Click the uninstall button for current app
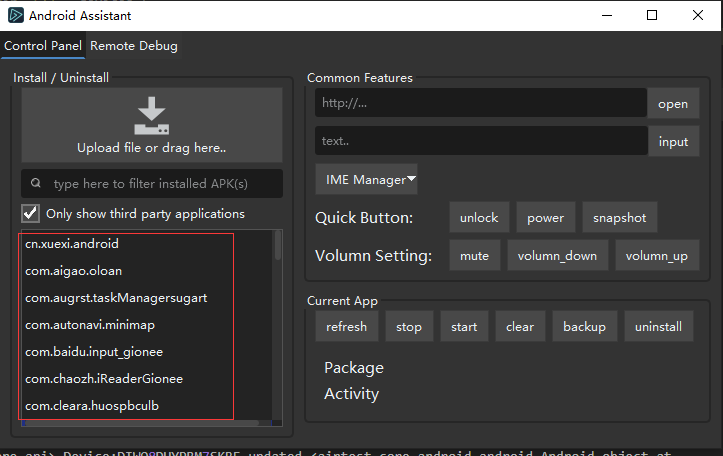Screen dimensions: 723x456 point(658,327)
